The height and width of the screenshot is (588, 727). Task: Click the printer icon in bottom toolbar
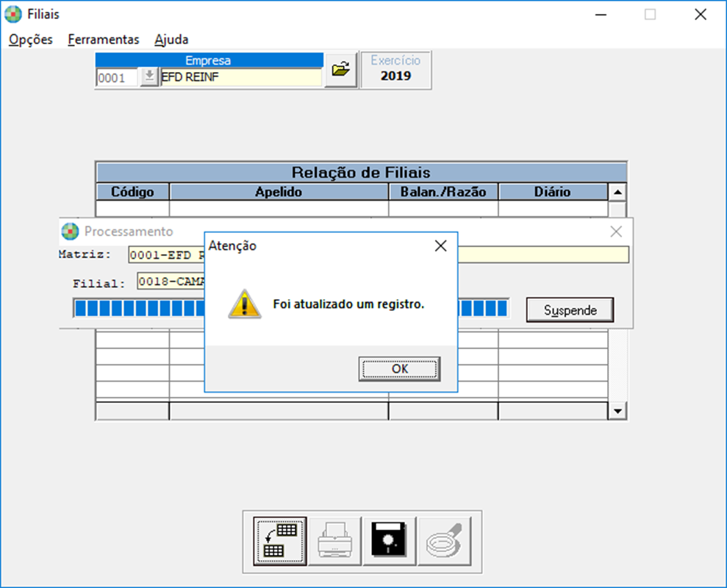[x=334, y=541]
